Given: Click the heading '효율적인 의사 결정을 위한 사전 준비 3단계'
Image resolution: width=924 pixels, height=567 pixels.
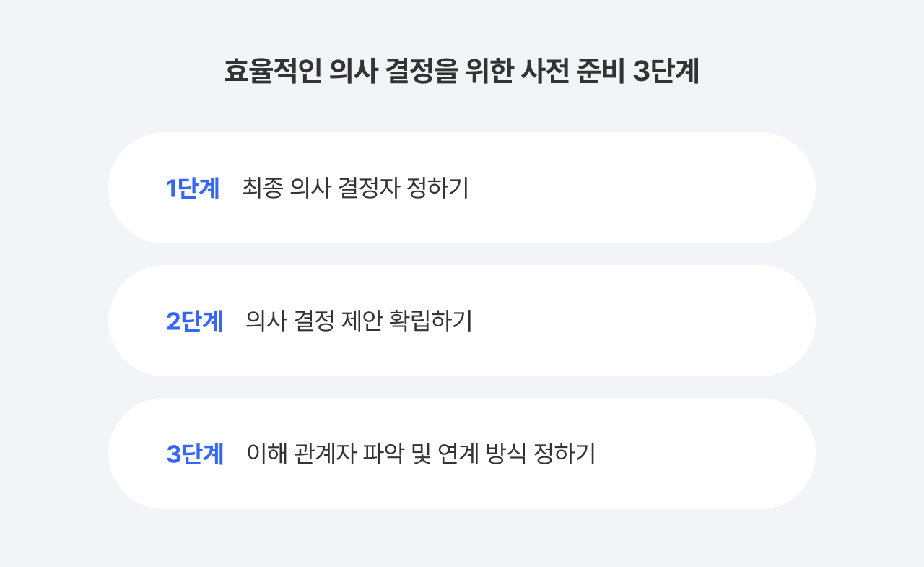Looking at the screenshot, I should tap(462, 72).
